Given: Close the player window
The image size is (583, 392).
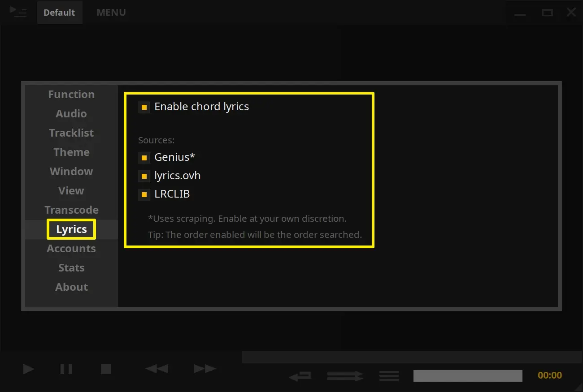Looking at the screenshot, I should pos(571,13).
